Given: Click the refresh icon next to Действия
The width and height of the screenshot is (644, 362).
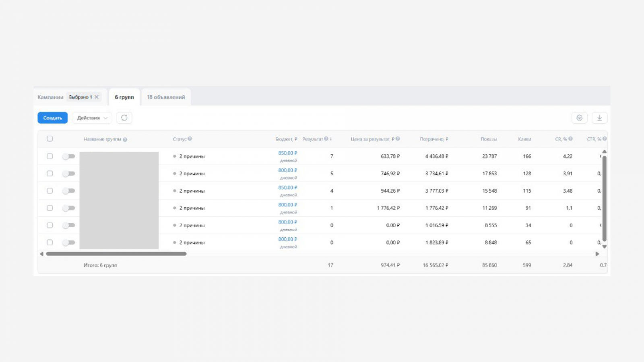Looking at the screenshot, I should click(x=124, y=118).
